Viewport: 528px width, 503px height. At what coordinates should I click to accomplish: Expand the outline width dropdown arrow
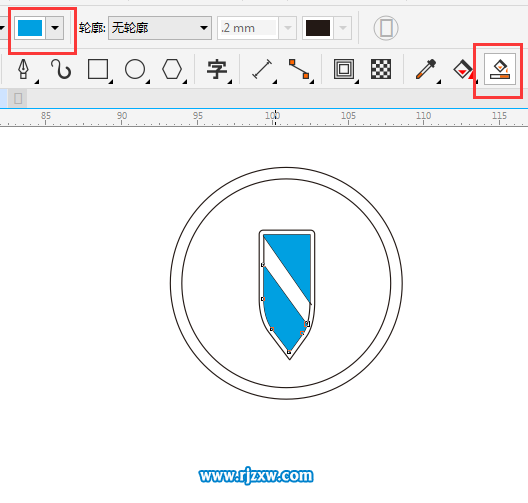tap(288, 28)
